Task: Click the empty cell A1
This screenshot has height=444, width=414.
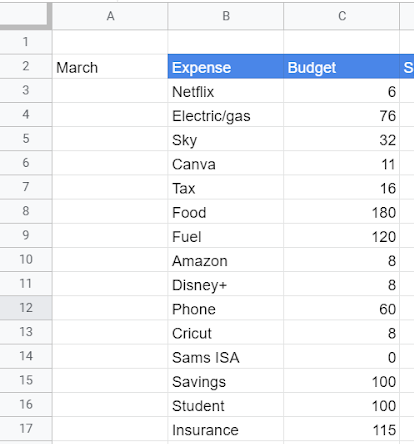Action: tap(110, 42)
